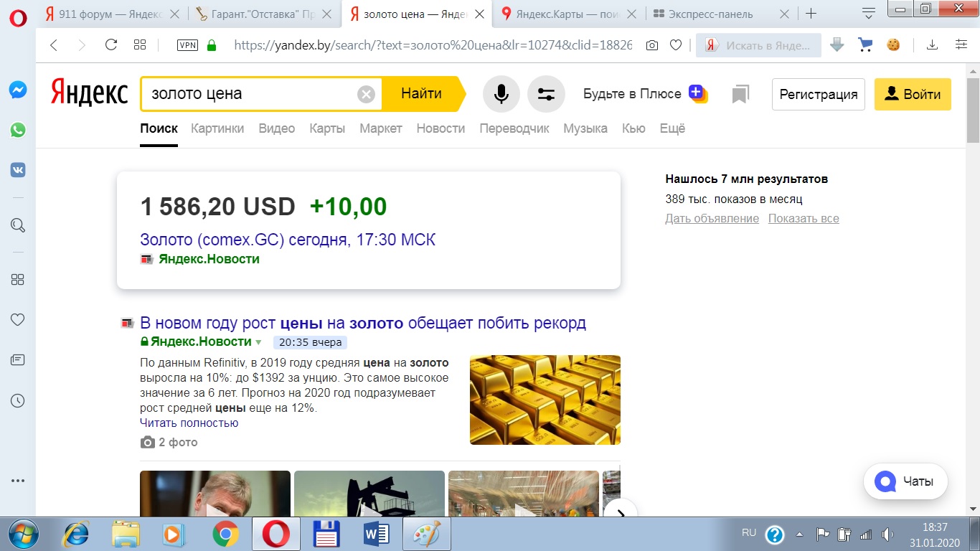
Task: Open Microsoft Word from the taskbar
Action: click(377, 534)
